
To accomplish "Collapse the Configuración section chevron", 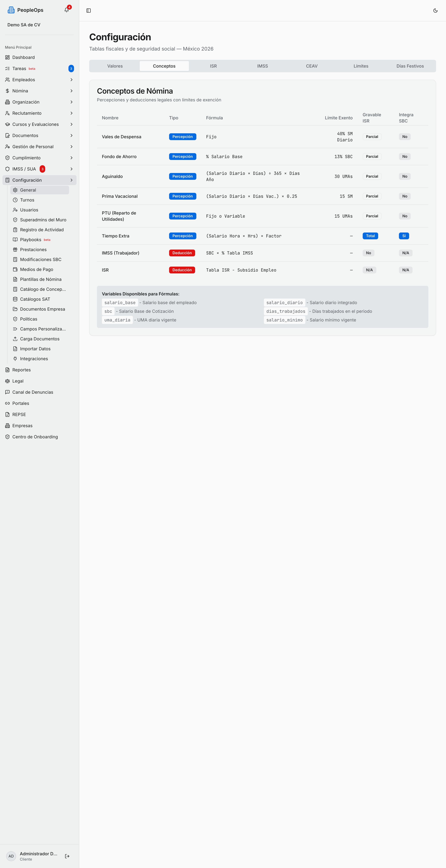I will coord(71,180).
